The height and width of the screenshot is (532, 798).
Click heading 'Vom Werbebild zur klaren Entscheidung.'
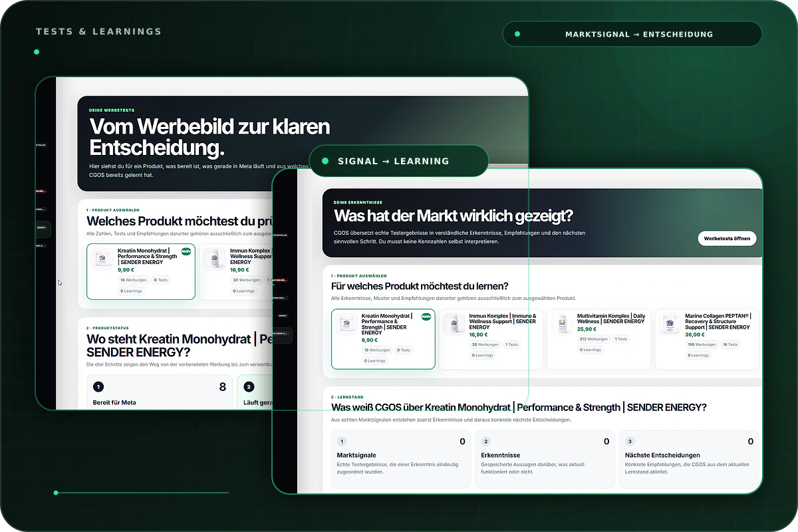pos(210,136)
